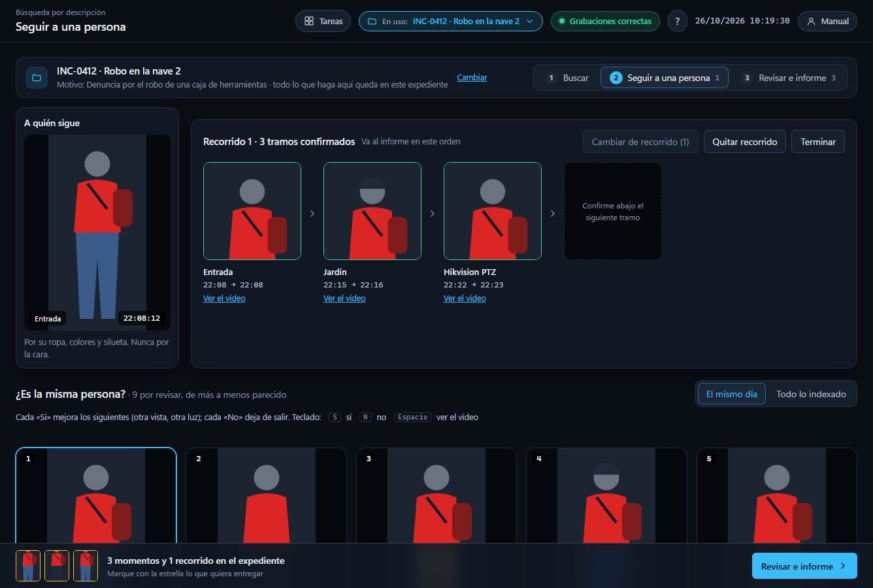Open the Hikvision PTZ segment thumbnail
Viewport: 873px width, 588px height.
pyautogui.click(x=493, y=211)
